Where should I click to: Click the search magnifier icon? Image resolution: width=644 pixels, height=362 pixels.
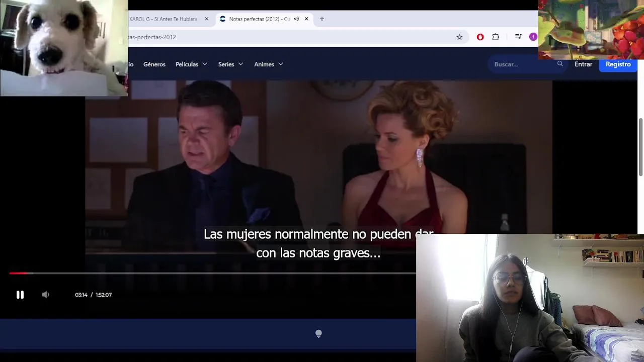coord(560,64)
